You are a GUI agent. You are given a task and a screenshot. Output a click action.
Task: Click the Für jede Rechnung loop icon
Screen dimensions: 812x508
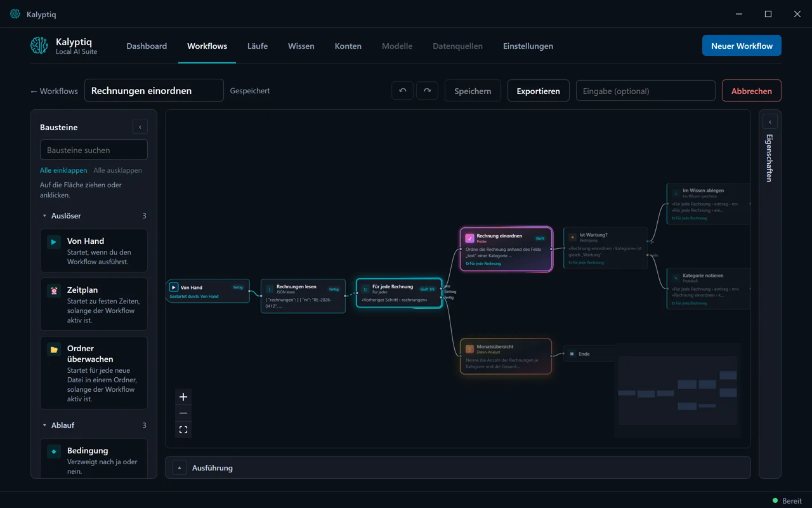coord(365,289)
